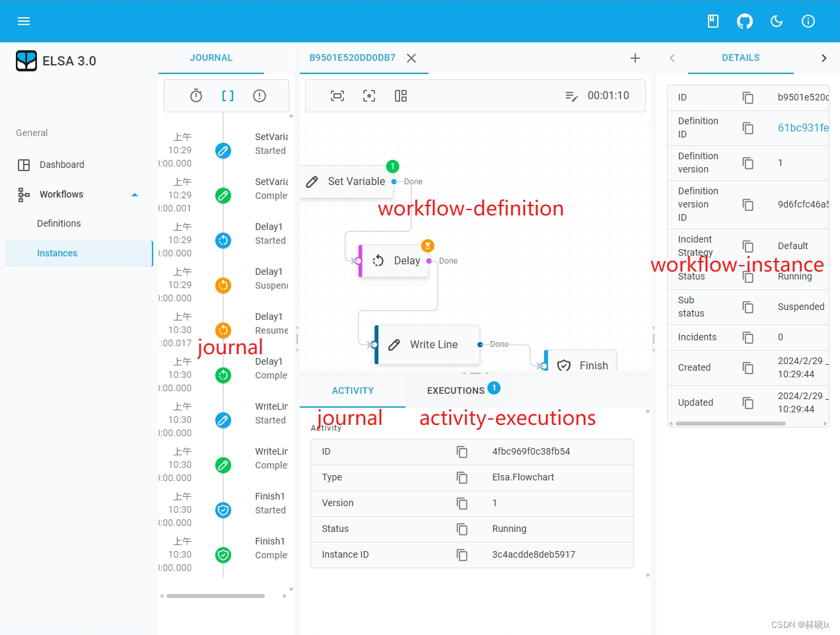Click the info icon in the top bar

click(808, 21)
